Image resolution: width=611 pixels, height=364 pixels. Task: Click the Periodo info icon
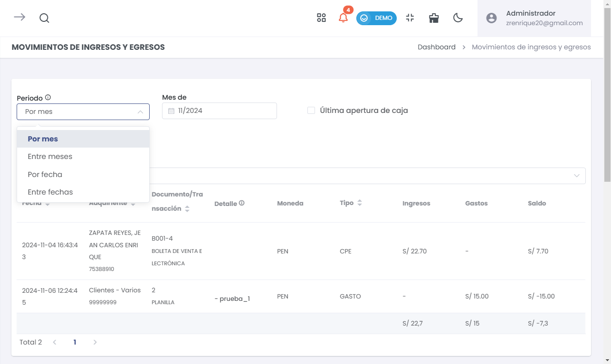[x=48, y=98]
